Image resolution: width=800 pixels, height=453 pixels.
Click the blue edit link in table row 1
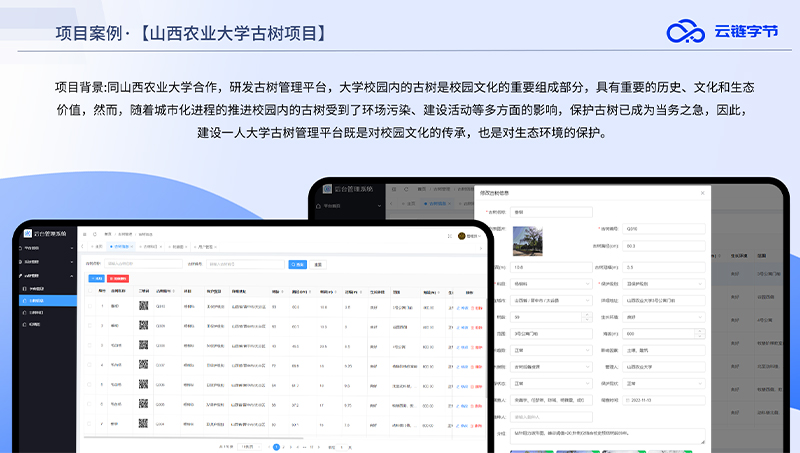click(462, 308)
